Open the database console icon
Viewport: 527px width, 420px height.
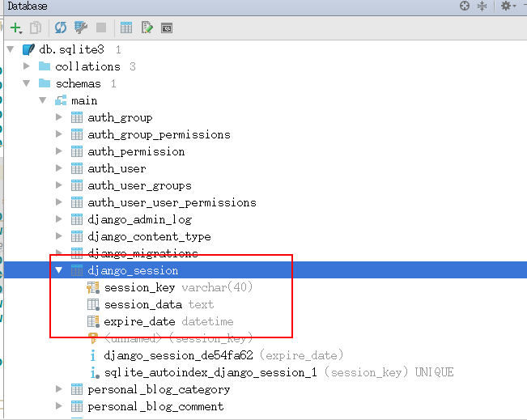click(167, 28)
